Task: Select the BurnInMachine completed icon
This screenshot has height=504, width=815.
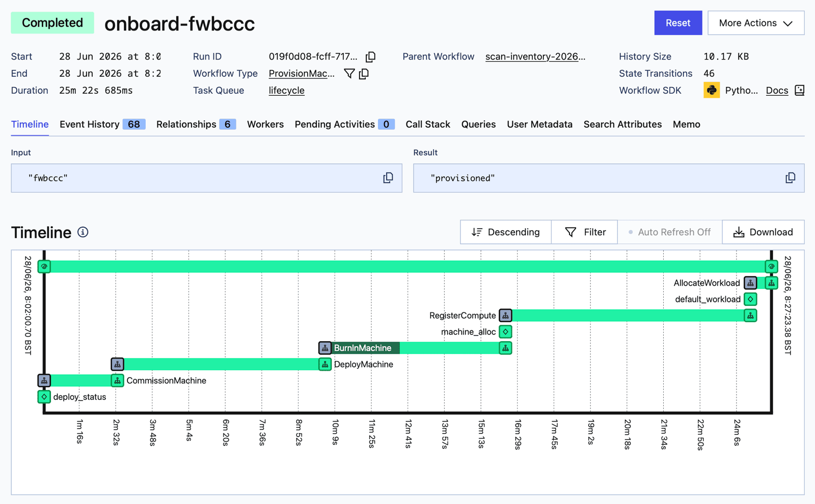Action: tap(505, 348)
